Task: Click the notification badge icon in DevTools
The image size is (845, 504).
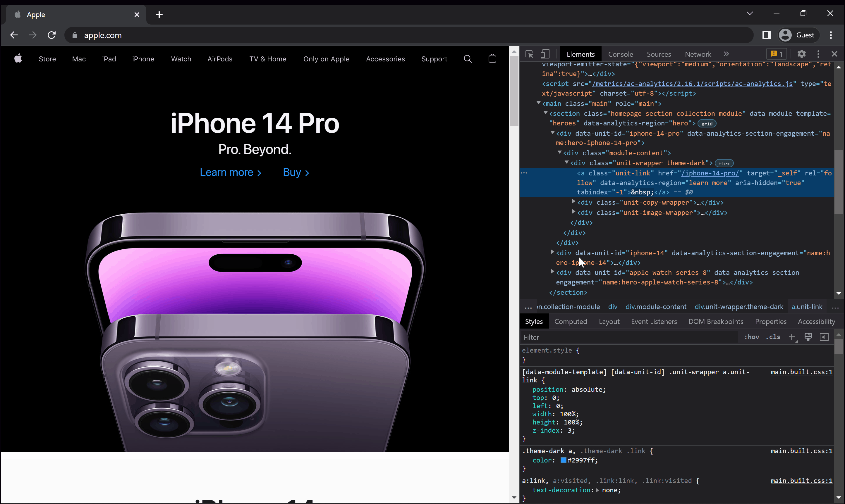Action: [x=775, y=54]
